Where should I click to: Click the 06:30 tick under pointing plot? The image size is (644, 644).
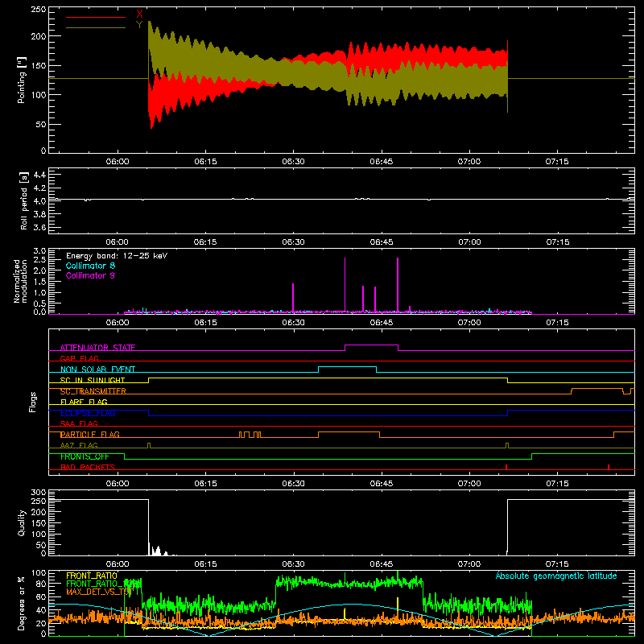click(293, 162)
